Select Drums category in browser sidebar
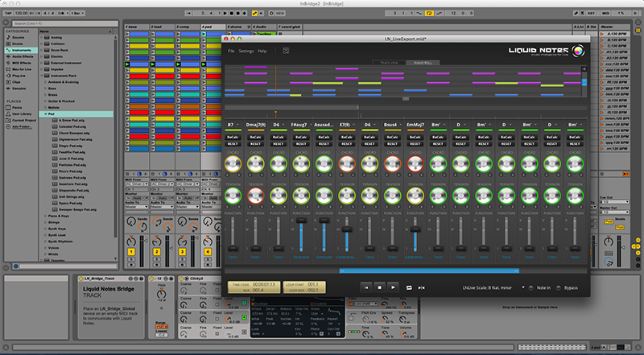Viewport: 644px width, 355px height. [19, 43]
